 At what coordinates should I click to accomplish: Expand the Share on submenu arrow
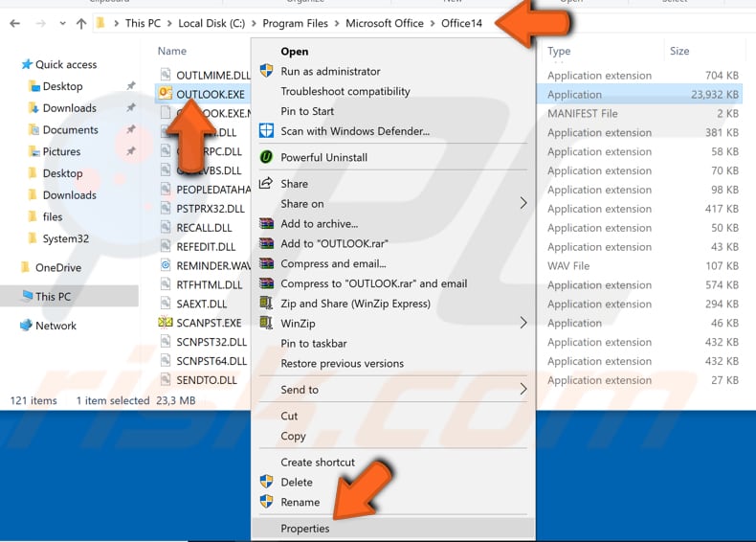523,203
